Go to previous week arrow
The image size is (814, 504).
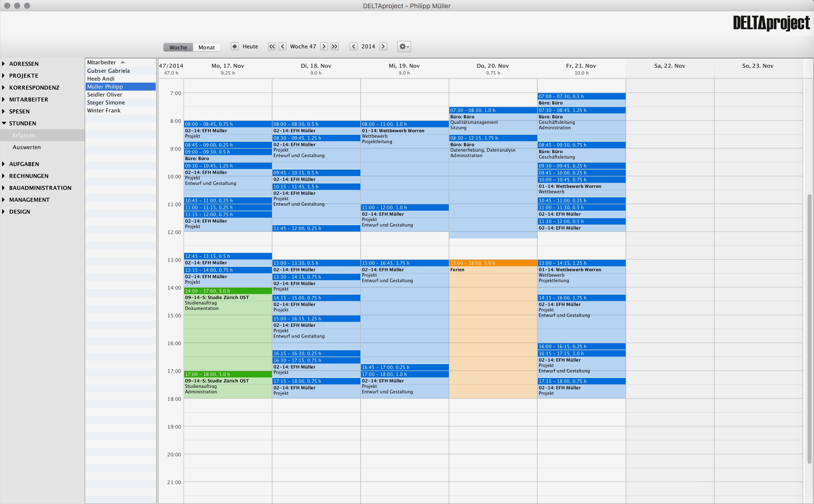coord(283,46)
